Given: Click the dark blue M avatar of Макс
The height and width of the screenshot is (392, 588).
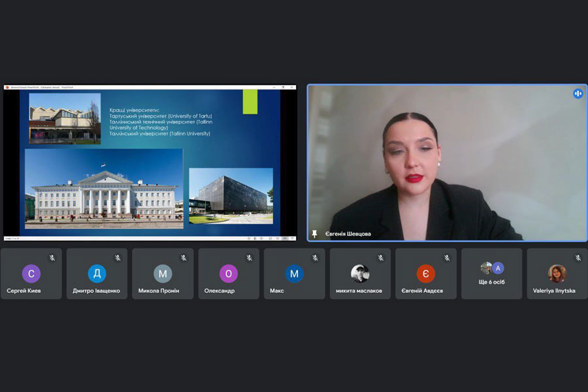Looking at the screenshot, I should 295,274.
